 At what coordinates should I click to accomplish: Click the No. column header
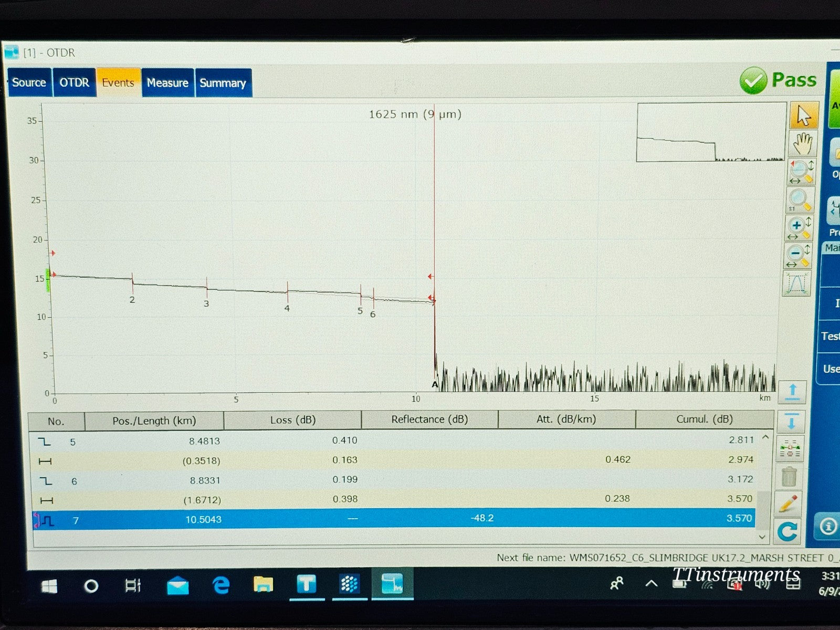pyautogui.click(x=56, y=421)
